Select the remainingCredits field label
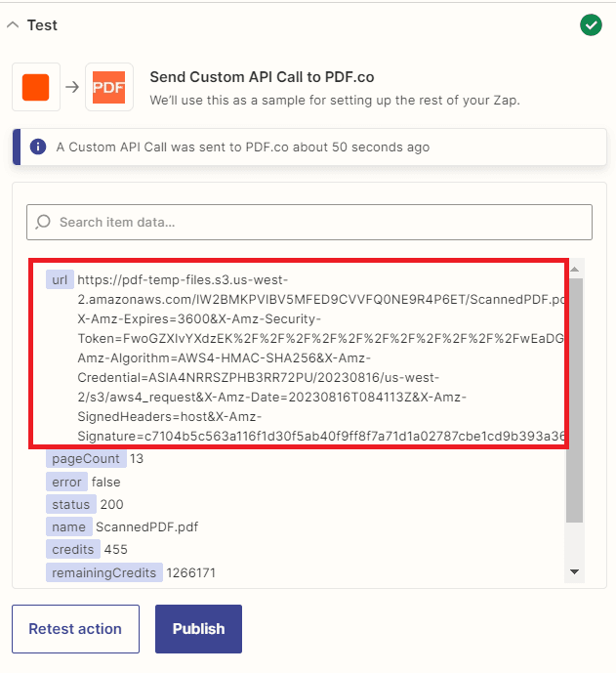Image resolution: width=616 pixels, height=673 pixels. (x=103, y=571)
